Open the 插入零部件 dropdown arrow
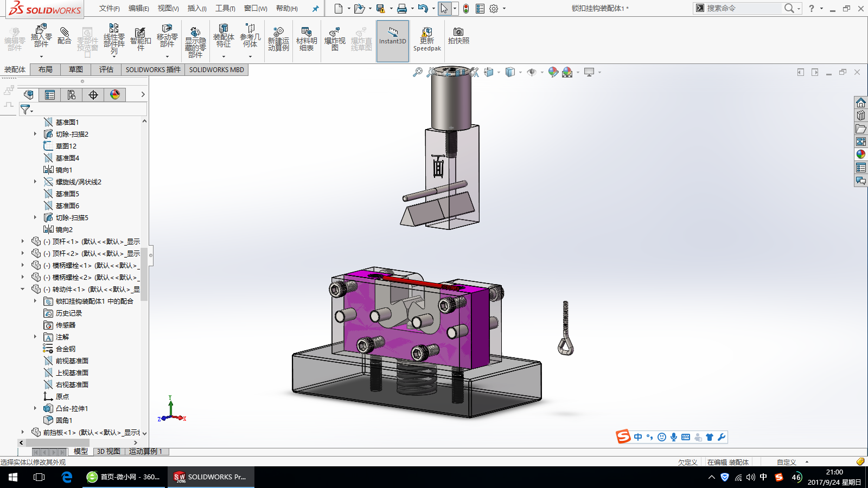The image size is (868, 488). pos(41,56)
